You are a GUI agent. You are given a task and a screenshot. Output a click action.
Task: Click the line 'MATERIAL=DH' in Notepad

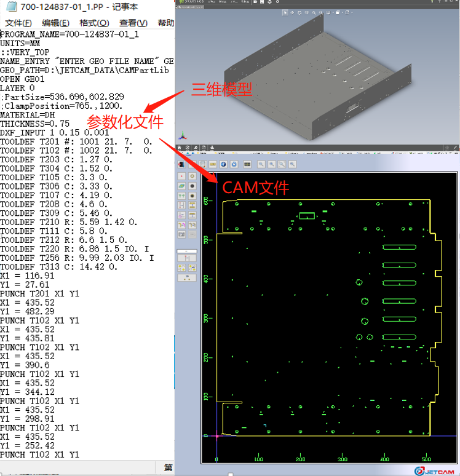pos(28,115)
